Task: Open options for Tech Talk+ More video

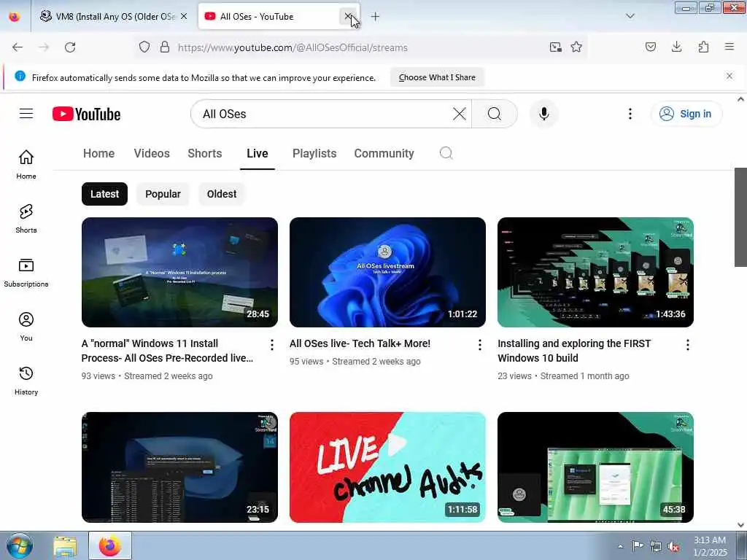Action: tap(480, 345)
